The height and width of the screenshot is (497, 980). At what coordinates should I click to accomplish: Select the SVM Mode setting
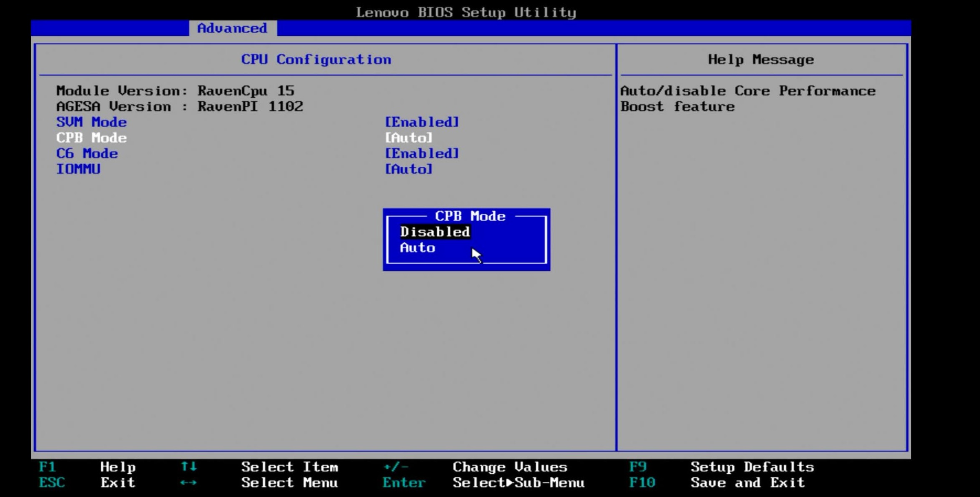point(91,122)
